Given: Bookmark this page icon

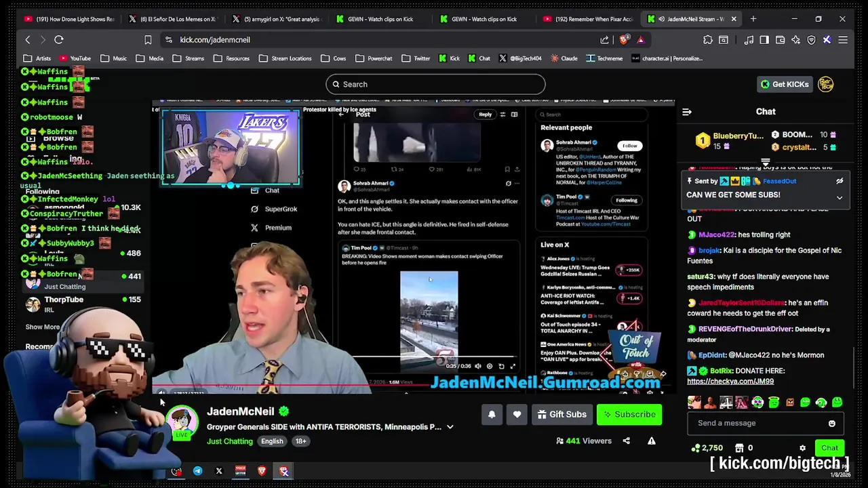Looking at the screenshot, I should click(148, 40).
